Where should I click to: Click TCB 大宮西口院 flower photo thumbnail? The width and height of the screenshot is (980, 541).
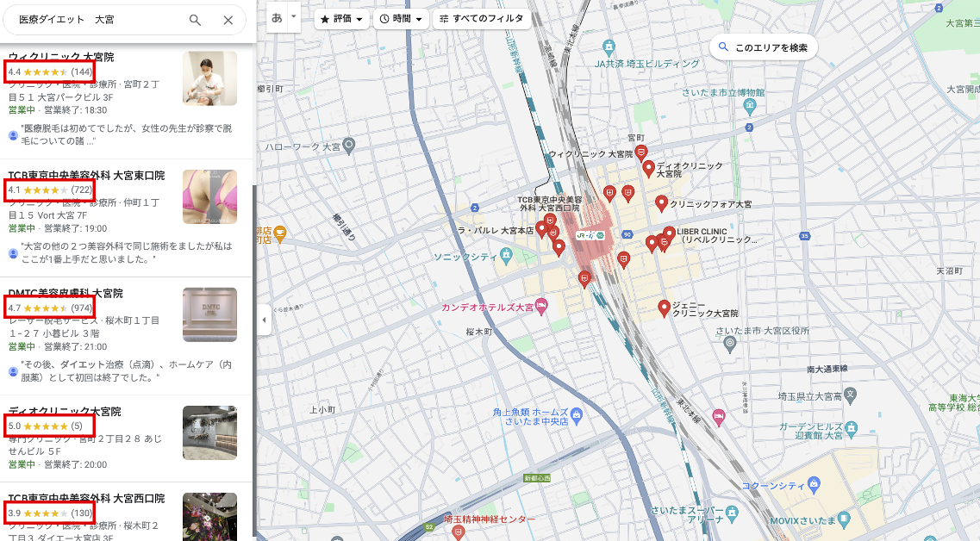click(210, 517)
